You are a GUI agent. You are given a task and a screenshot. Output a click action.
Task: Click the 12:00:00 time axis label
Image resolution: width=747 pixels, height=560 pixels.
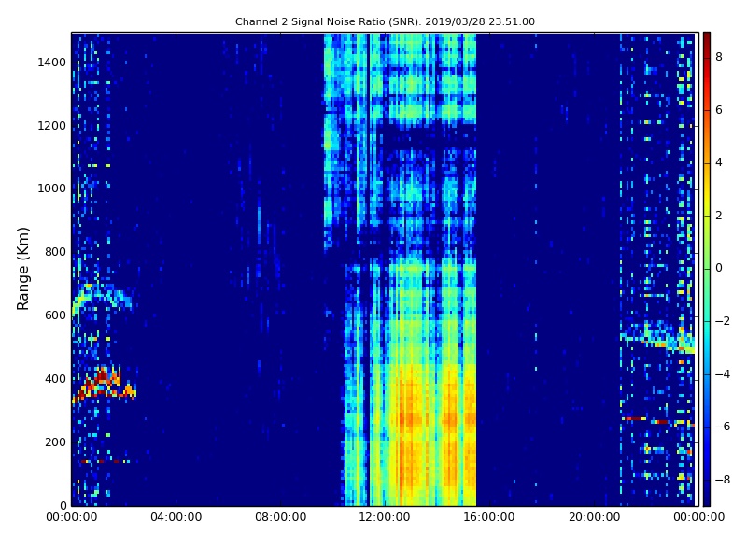coord(385,517)
